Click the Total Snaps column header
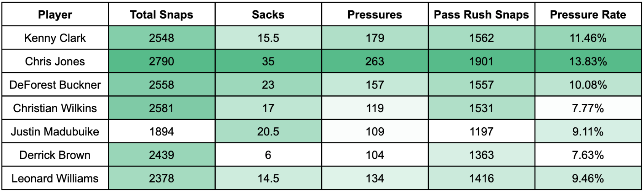 pyautogui.click(x=162, y=15)
